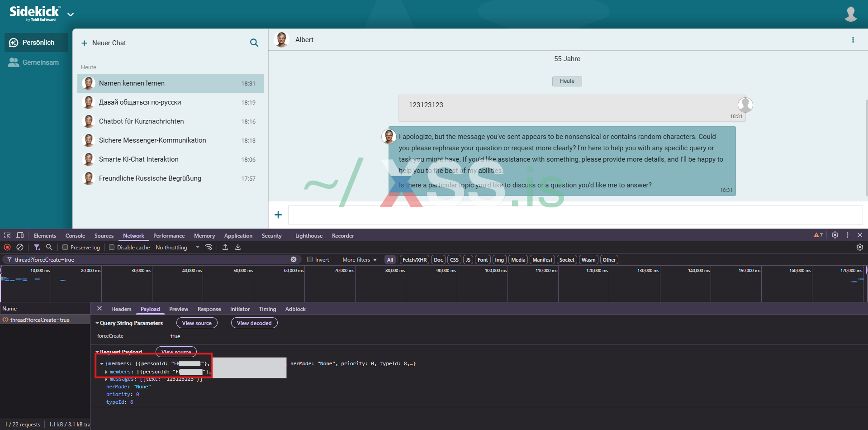Open Freundliche Russische Begrüßung conversation
Screen dimensions: 868x430
point(171,178)
